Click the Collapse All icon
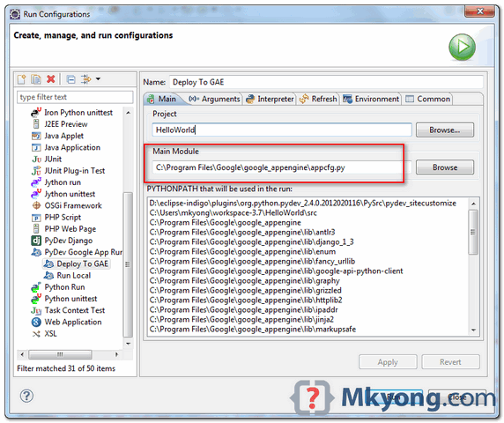 (x=70, y=79)
